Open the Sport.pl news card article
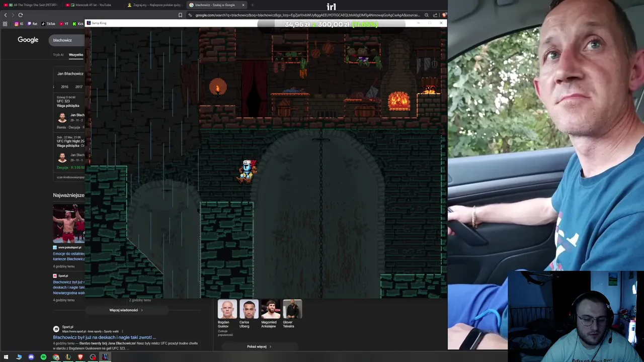644x362 pixels. tap(69, 287)
